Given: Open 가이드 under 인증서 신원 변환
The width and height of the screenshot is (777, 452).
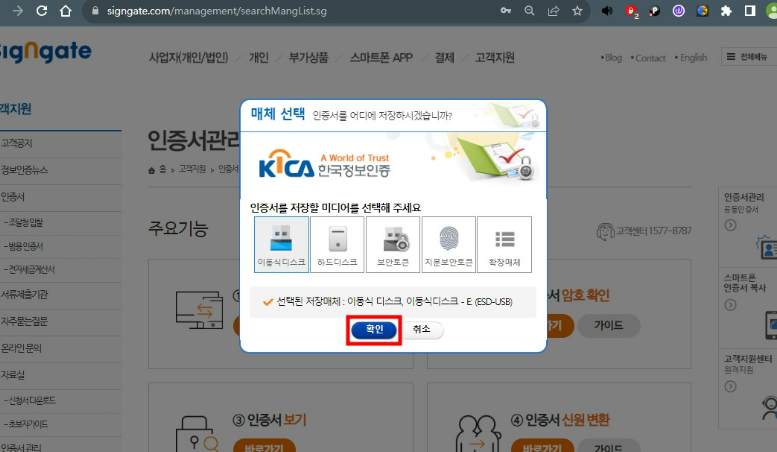Looking at the screenshot, I should (x=609, y=446).
